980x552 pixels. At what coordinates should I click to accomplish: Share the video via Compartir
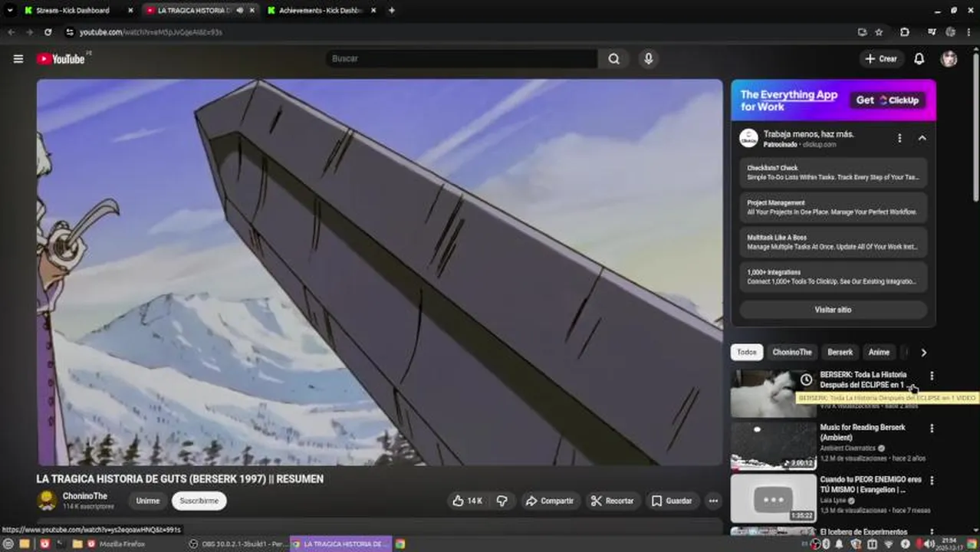tap(549, 501)
